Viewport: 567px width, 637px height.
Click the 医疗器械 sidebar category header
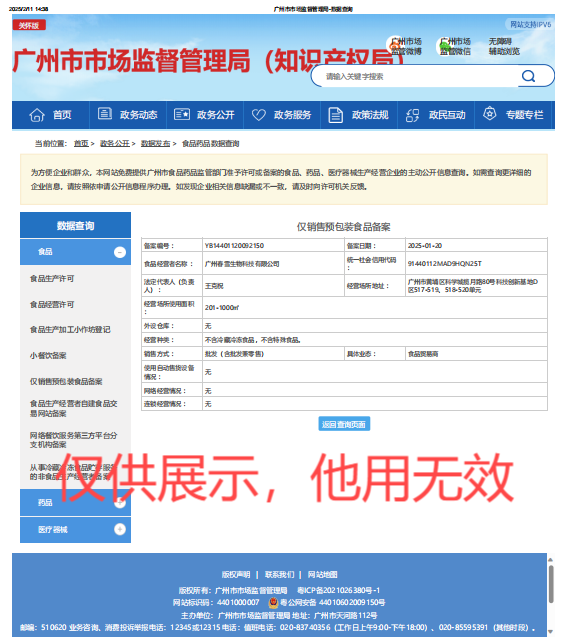pyautogui.click(x=76, y=529)
